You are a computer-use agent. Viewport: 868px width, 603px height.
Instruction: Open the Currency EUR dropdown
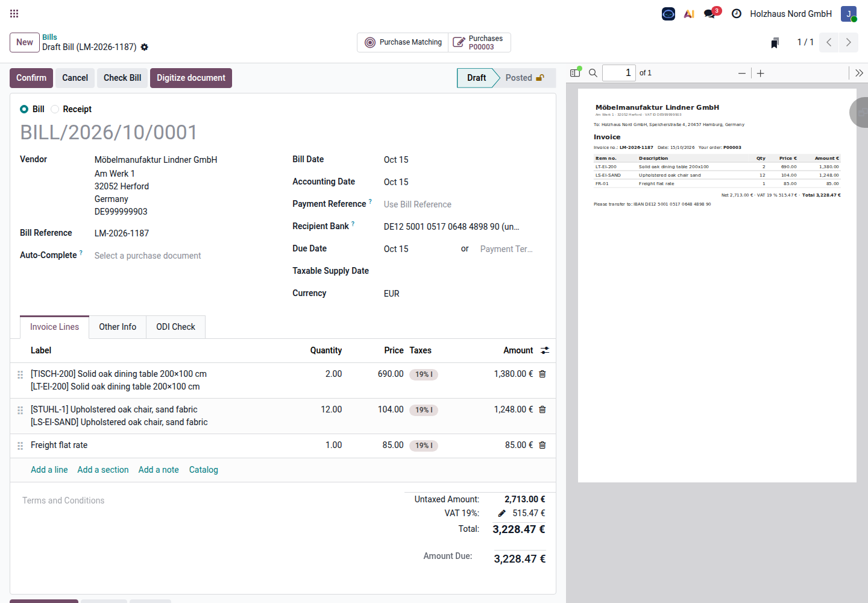(459, 294)
